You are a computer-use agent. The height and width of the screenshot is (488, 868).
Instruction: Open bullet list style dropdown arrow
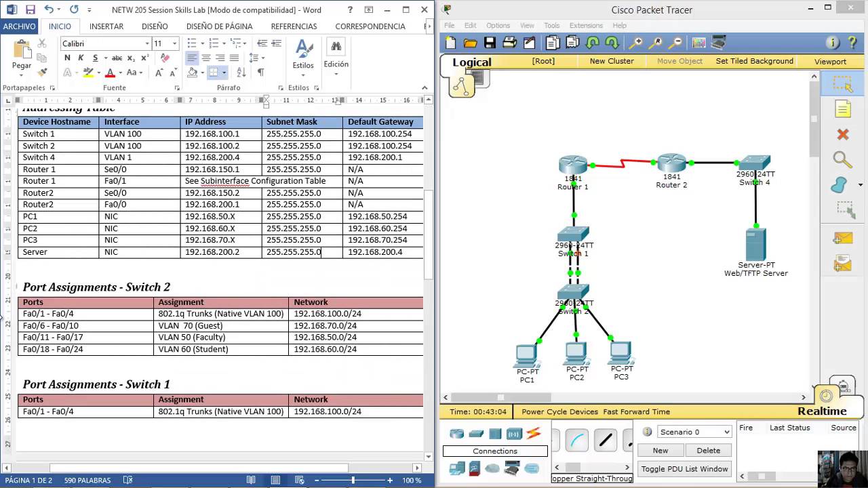point(201,43)
